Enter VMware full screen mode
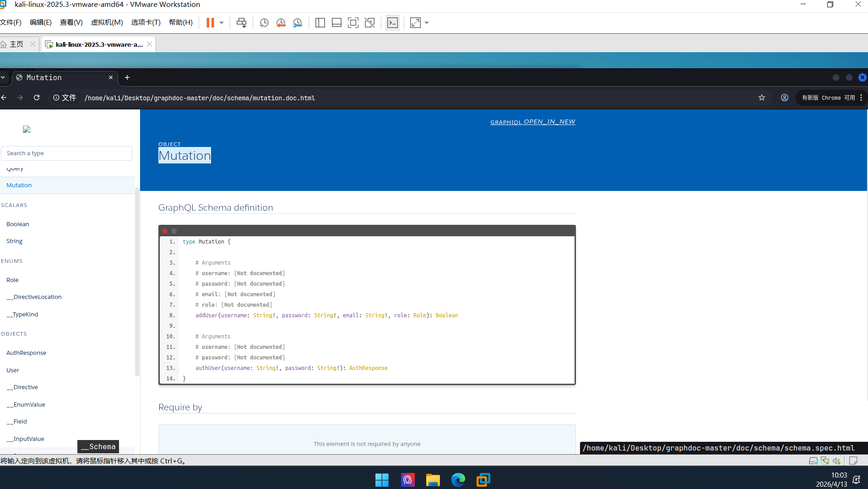Screen dimensions: 868x489 coord(353,23)
